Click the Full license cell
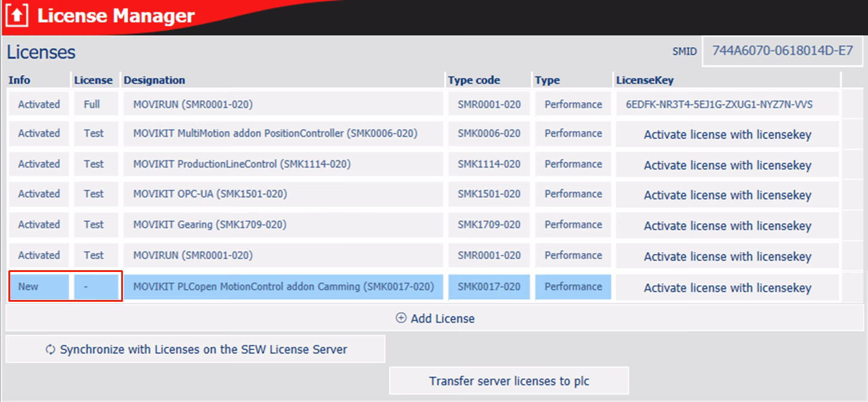 pyautogui.click(x=96, y=104)
